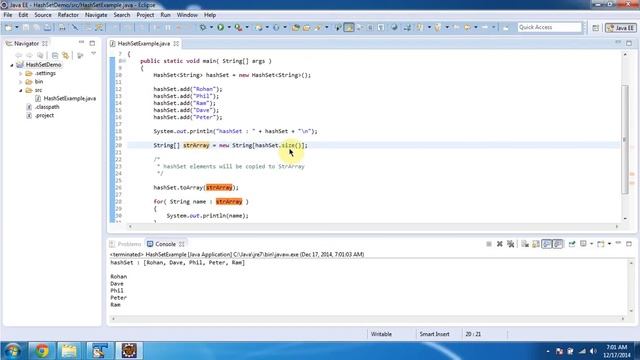Toggle Scroll Lock in Console toolbar
Image resolution: width=640 pixels, height=360 pixels.
tap(536, 244)
